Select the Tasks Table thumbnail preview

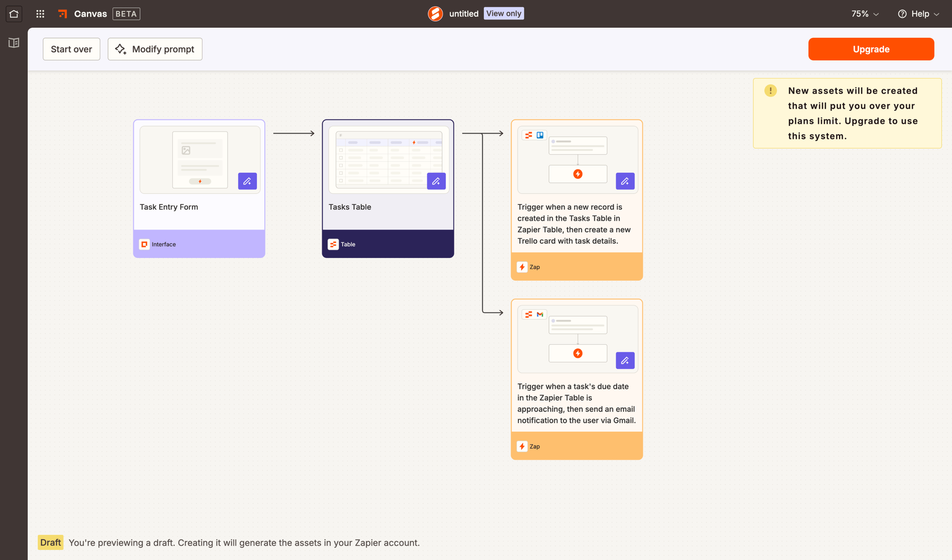(x=389, y=160)
